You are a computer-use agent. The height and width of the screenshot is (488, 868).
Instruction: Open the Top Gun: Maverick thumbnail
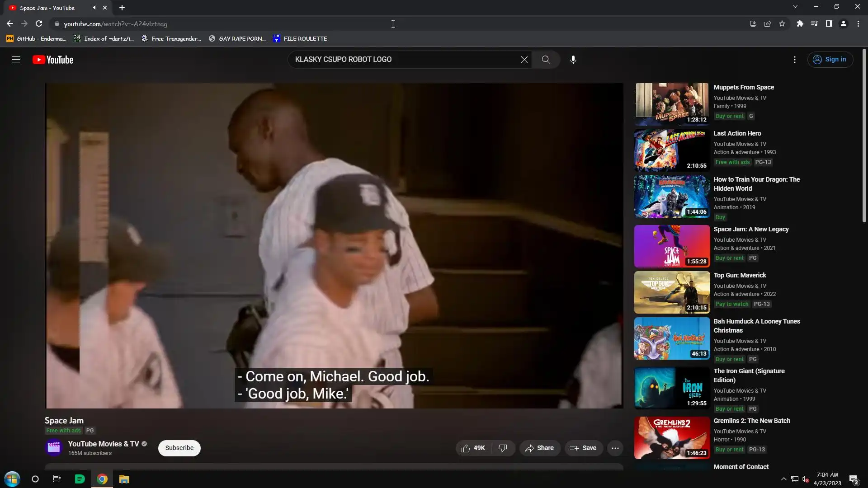point(672,292)
